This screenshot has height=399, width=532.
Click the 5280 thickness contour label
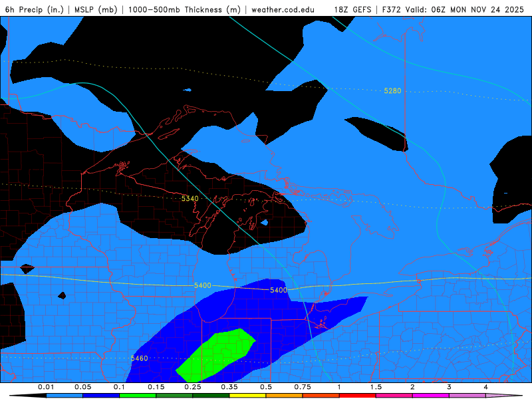[392, 90]
